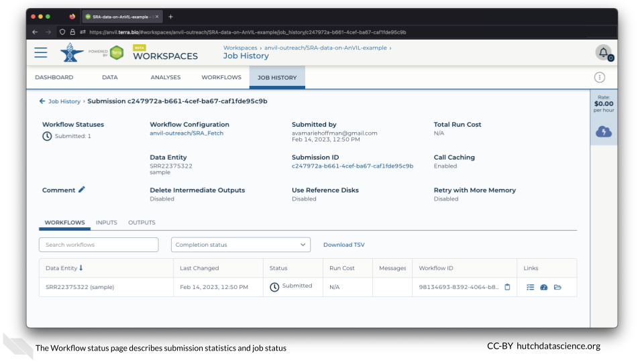Open the Analyses tab

tap(166, 77)
